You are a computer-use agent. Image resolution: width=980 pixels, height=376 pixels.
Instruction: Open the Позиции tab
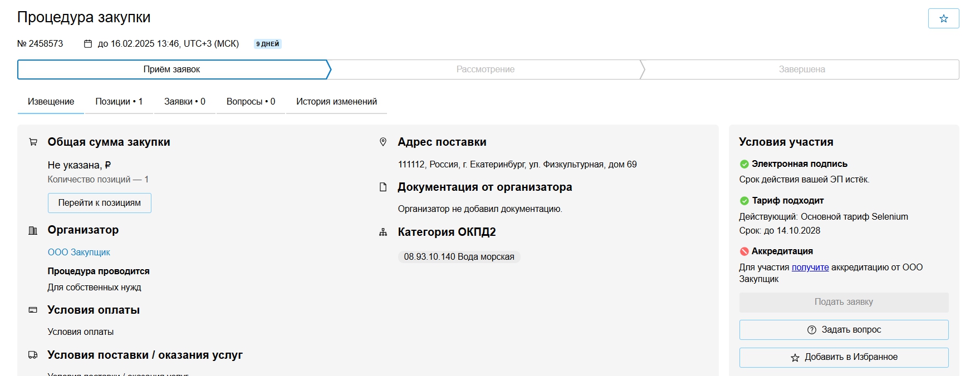pos(119,102)
